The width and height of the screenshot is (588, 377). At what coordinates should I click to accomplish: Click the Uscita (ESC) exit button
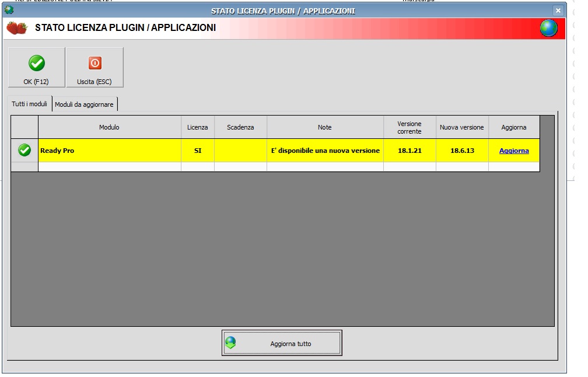[x=95, y=68]
